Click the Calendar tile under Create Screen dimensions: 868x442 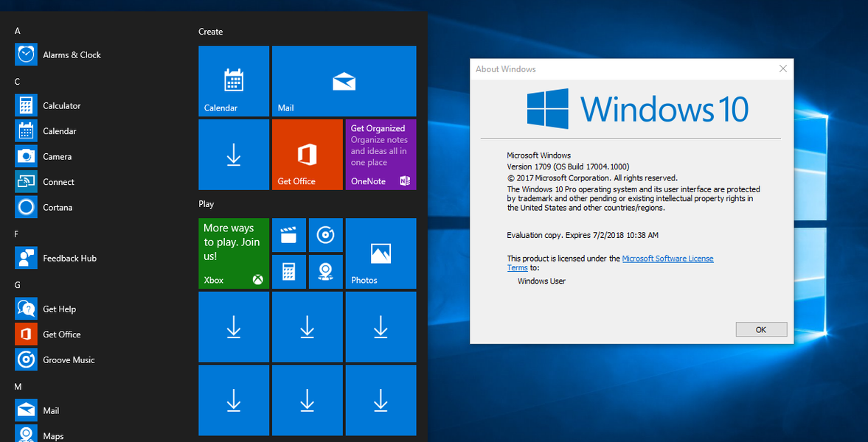(x=234, y=81)
